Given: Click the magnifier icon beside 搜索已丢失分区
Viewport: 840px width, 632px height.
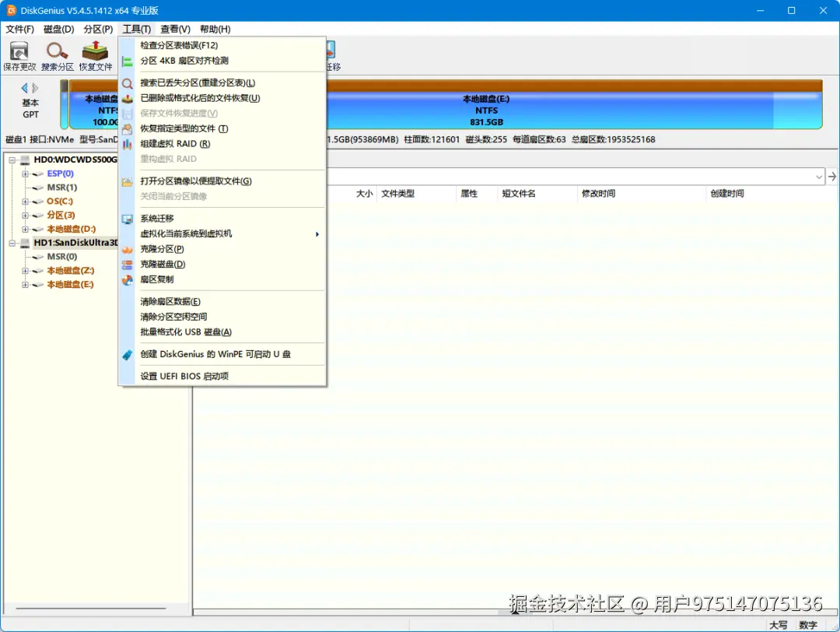Looking at the screenshot, I should (x=127, y=83).
